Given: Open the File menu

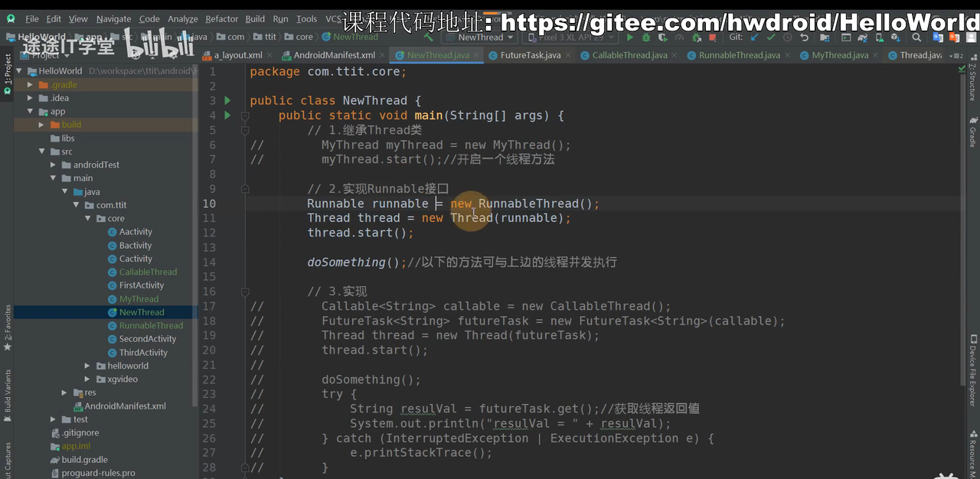Looking at the screenshot, I should [32, 18].
